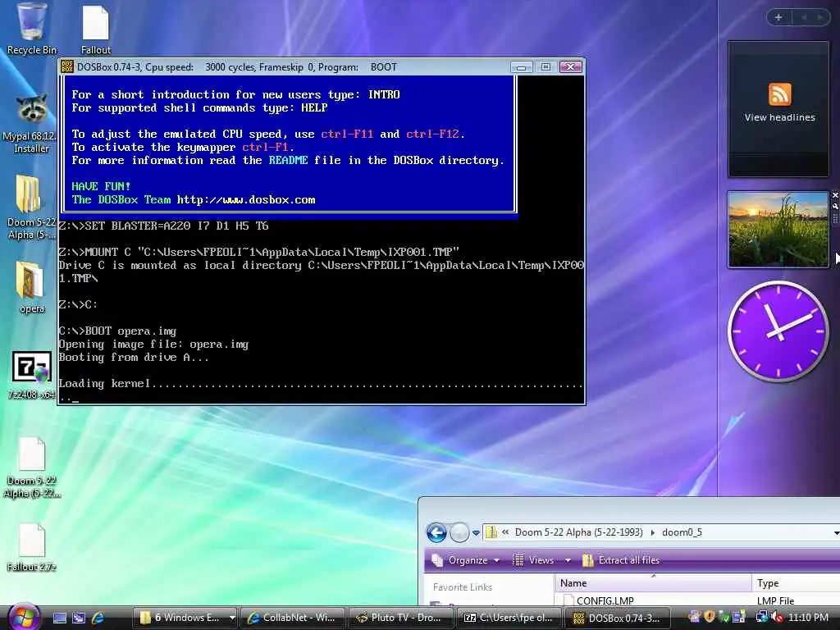The width and height of the screenshot is (840, 630).
Task: Open slideshow gadget options wrench icon
Action: coord(834,206)
